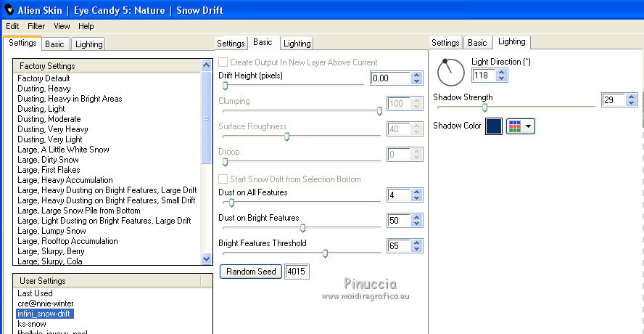
Task: Click the Shadow Color dark blue swatch
Action: coord(493,126)
